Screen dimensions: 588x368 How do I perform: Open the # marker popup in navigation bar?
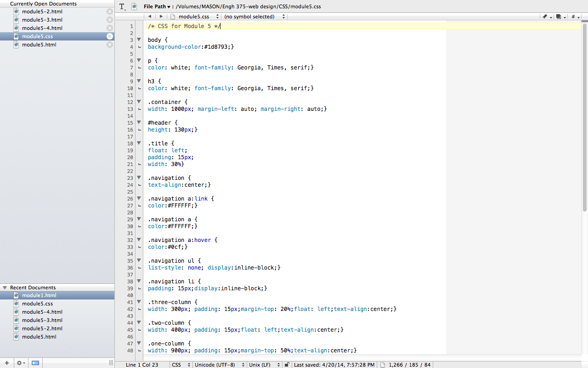tap(575, 17)
